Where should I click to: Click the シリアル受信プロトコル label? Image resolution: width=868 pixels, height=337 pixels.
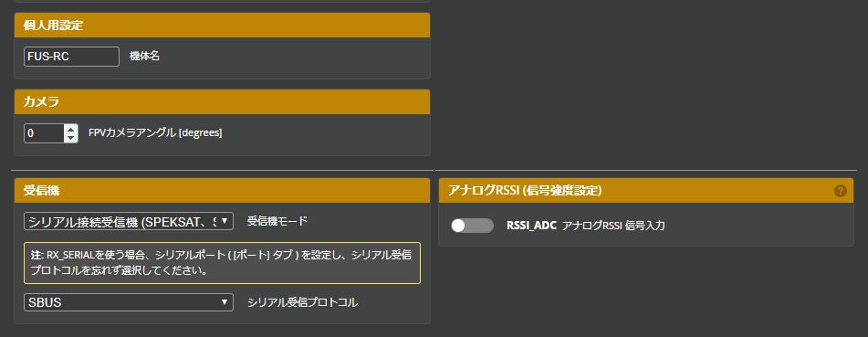(x=302, y=302)
